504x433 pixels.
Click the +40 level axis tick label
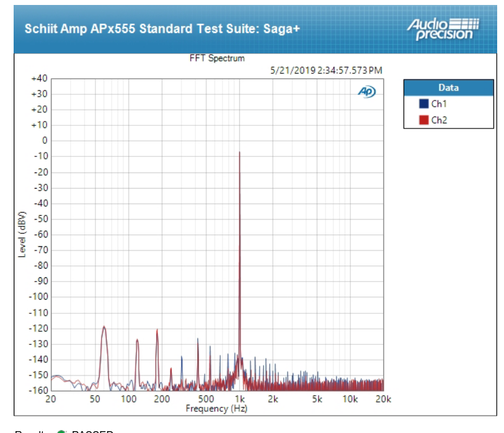click(x=39, y=79)
